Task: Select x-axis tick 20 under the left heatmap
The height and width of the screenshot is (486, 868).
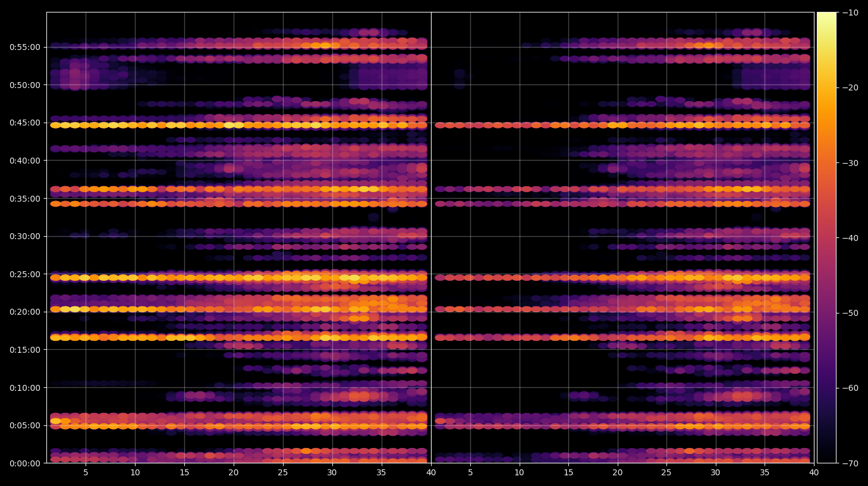Action: 234,473
